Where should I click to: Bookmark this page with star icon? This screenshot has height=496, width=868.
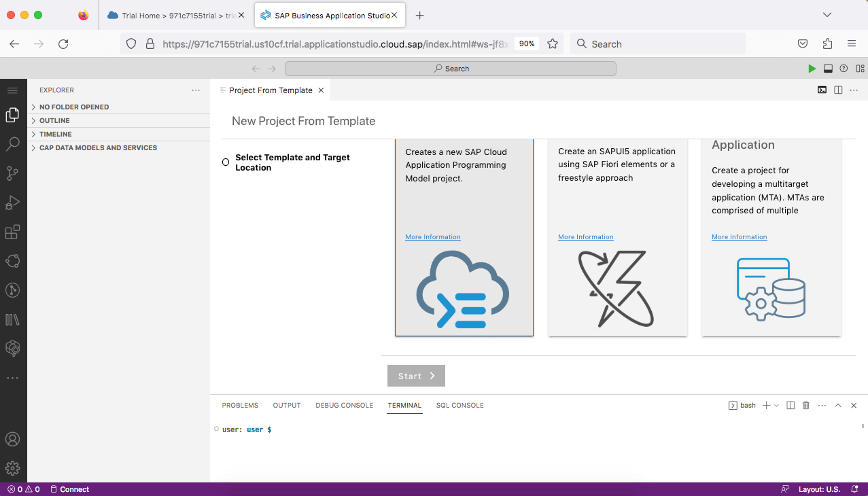click(x=553, y=43)
